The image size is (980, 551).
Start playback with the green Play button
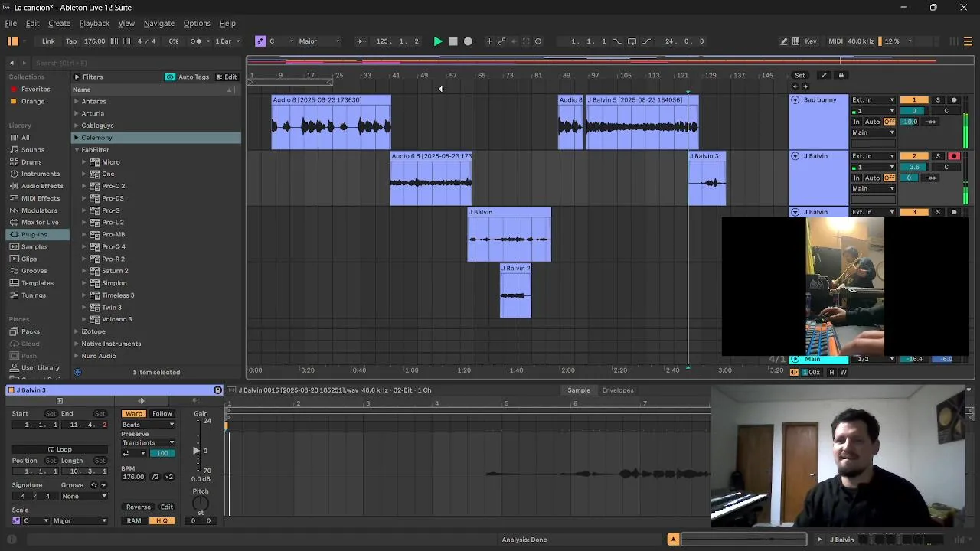click(x=437, y=41)
